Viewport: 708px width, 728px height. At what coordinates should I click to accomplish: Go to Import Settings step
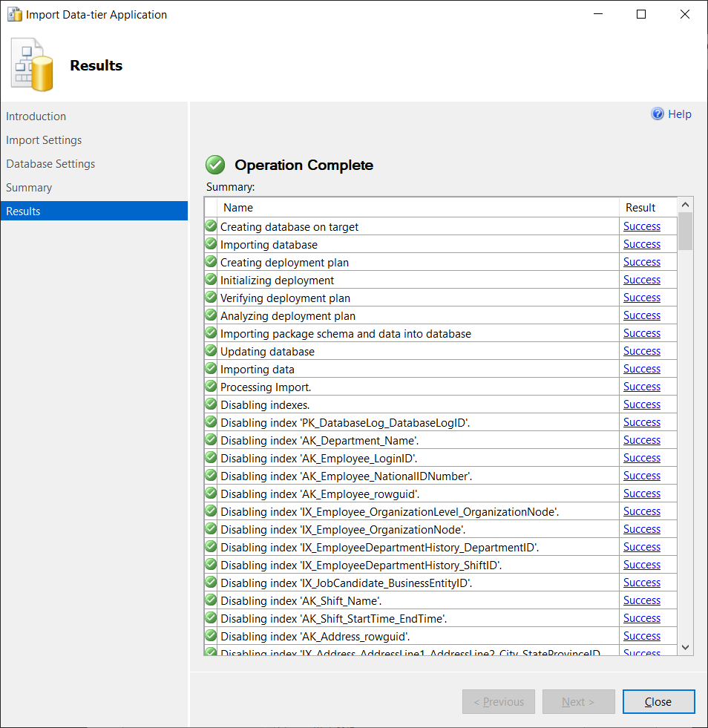pos(44,140)
